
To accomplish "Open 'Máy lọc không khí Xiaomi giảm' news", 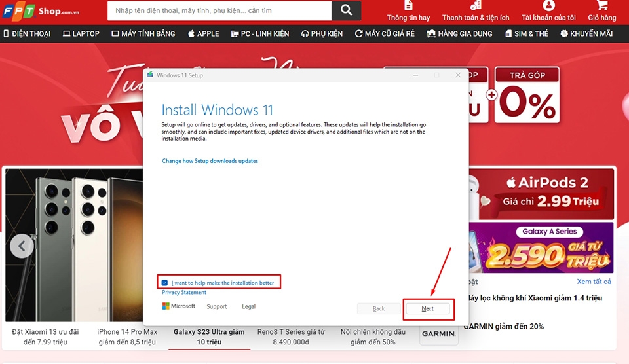I will click(x=535, y=298).
